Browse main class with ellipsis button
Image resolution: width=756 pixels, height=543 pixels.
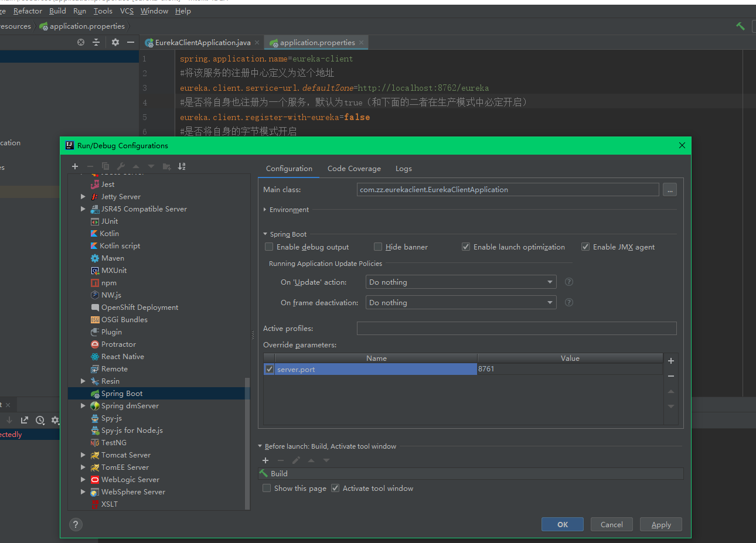pos(670,190)
